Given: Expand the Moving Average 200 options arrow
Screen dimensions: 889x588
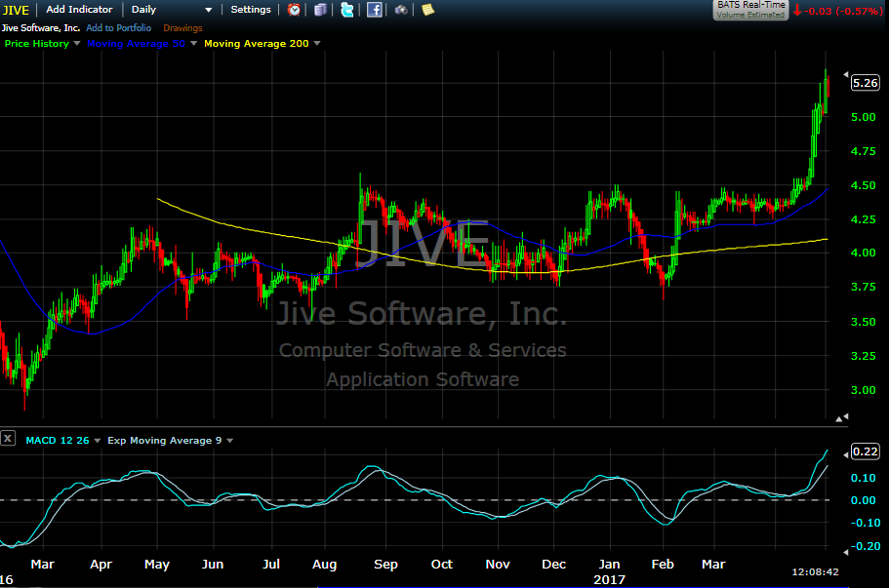Looking at the screenshot, I should (x=317, y=43).
